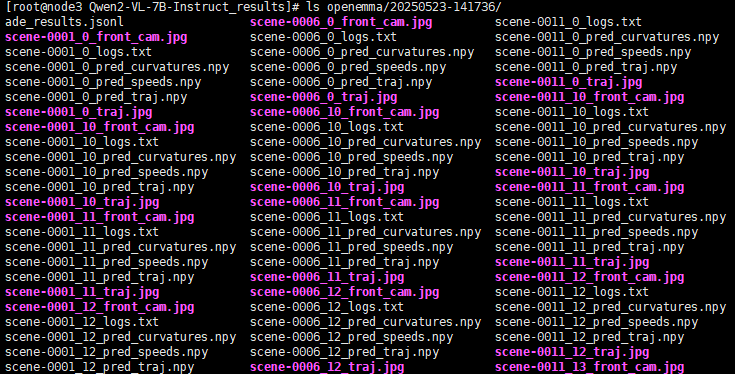Select scene-0011_13_front_cam.jpg at the bottom
The height and width of the screenshot is (374, 735).
click(589, 367)
